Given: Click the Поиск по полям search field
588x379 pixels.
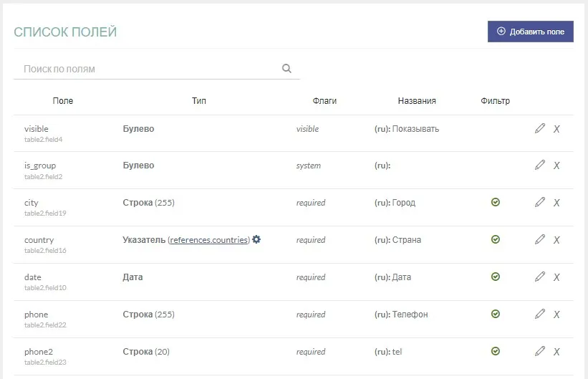Looking at the screenshot, I should pyautogui.click(x=147, y=69).
